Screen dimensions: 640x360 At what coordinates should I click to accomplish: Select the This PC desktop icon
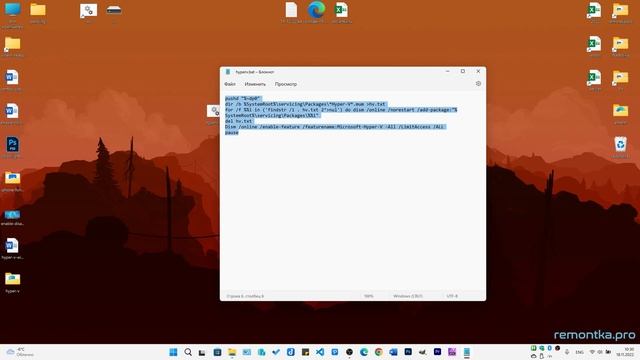[x=12, y=14]
